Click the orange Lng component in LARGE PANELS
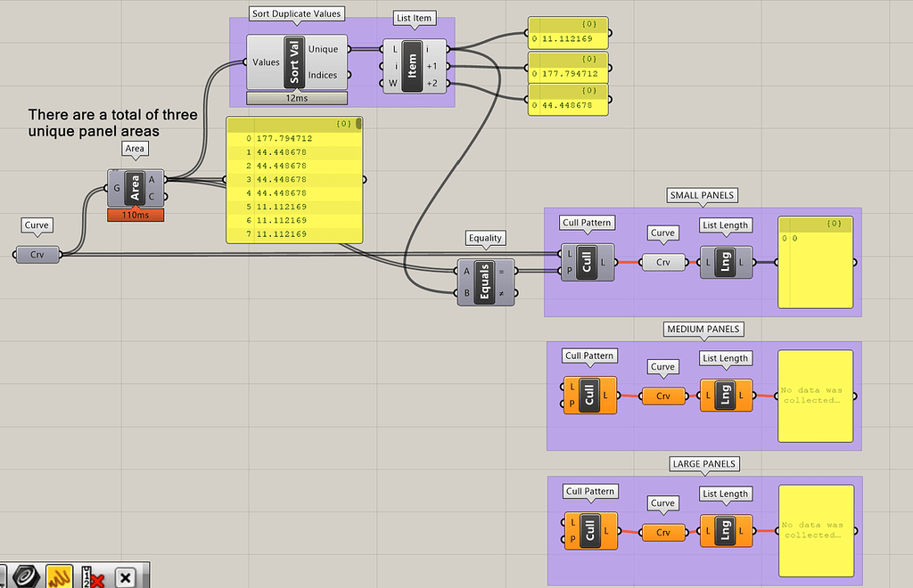The width and height of the screenshot is (913, 588). (x=726, y=531)
